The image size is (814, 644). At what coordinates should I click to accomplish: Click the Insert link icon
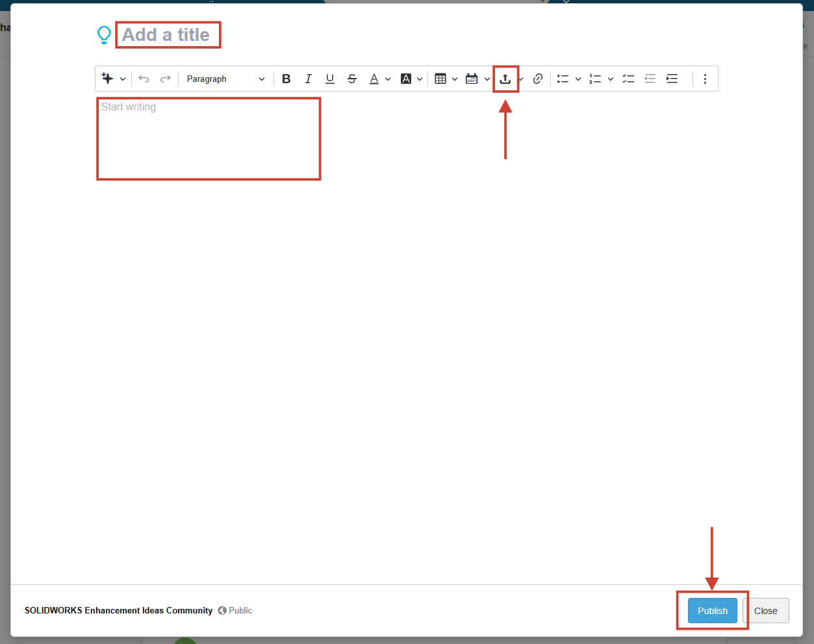[x=538, y=79]
